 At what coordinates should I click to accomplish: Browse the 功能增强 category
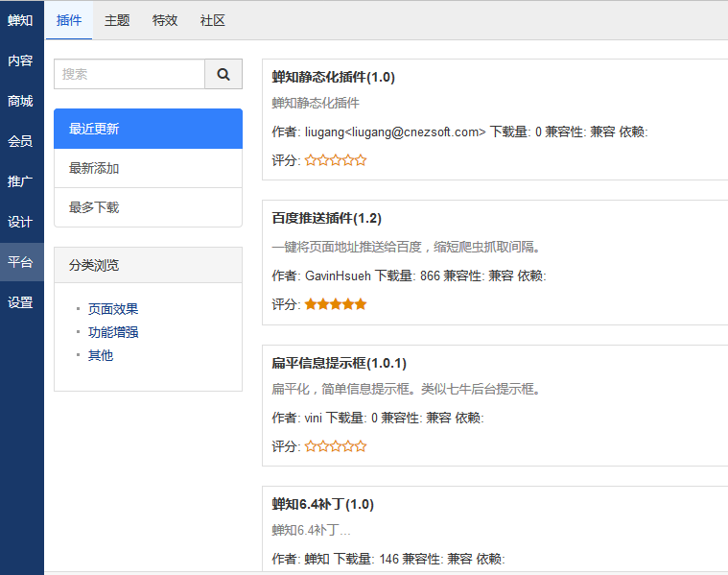(x=113, y=332)
